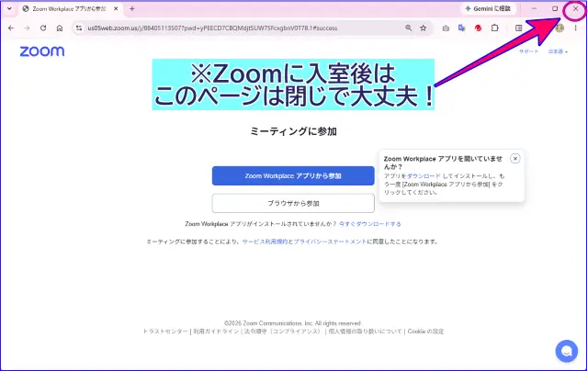This screenshot has height=371, width=588.
Task: Bookmark this page with the star icon
Action: click(x=423, y=28)
